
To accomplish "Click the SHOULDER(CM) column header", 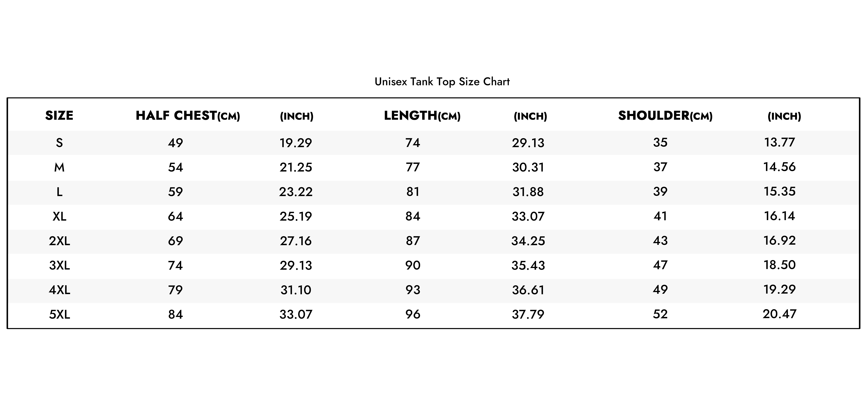I will click(x=665, y=116).
